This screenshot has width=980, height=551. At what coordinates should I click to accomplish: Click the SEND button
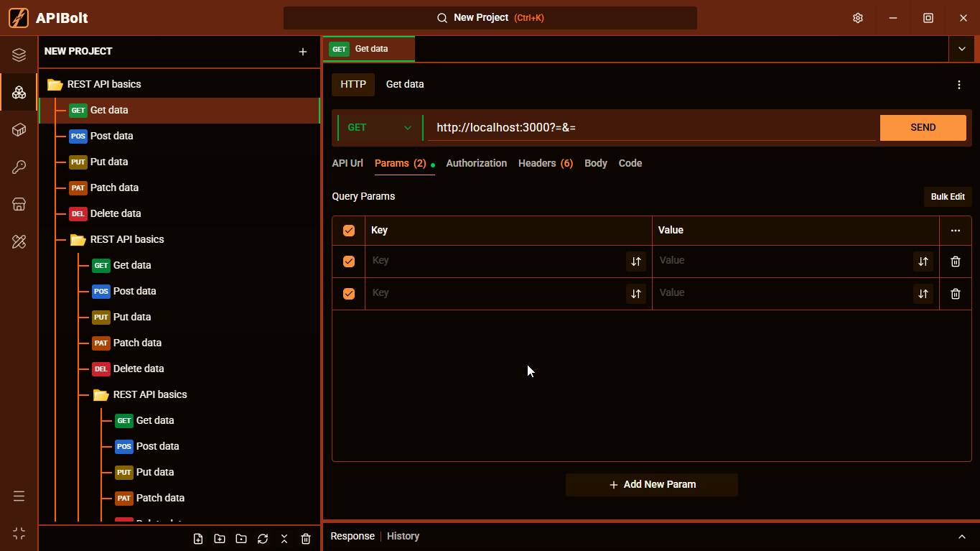pyautogui.click(x=923, y=128)
